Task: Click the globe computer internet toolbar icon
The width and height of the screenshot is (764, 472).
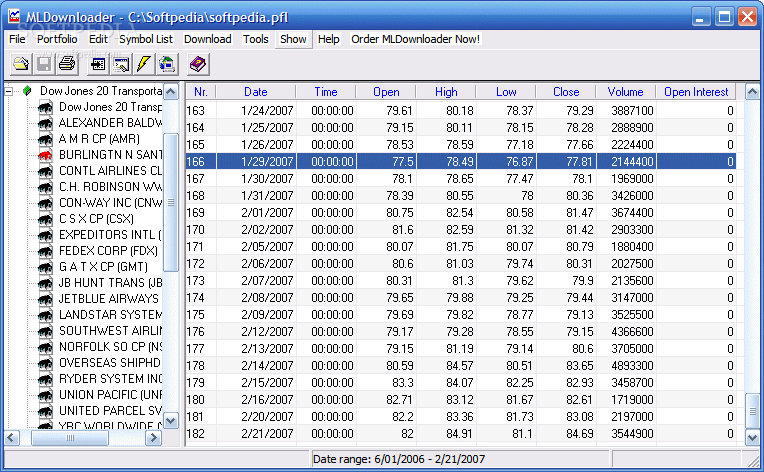Action: [x=167, y=64]
